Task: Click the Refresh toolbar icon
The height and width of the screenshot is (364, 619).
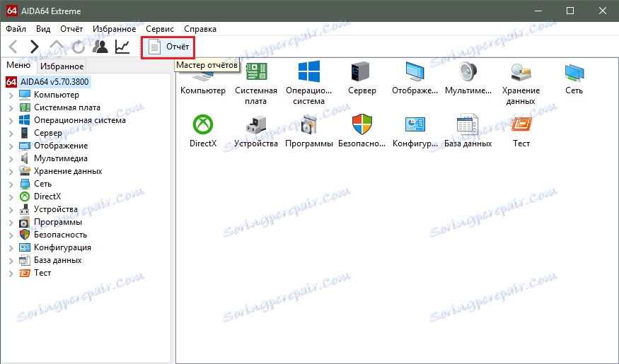Action: coord(79,47)
